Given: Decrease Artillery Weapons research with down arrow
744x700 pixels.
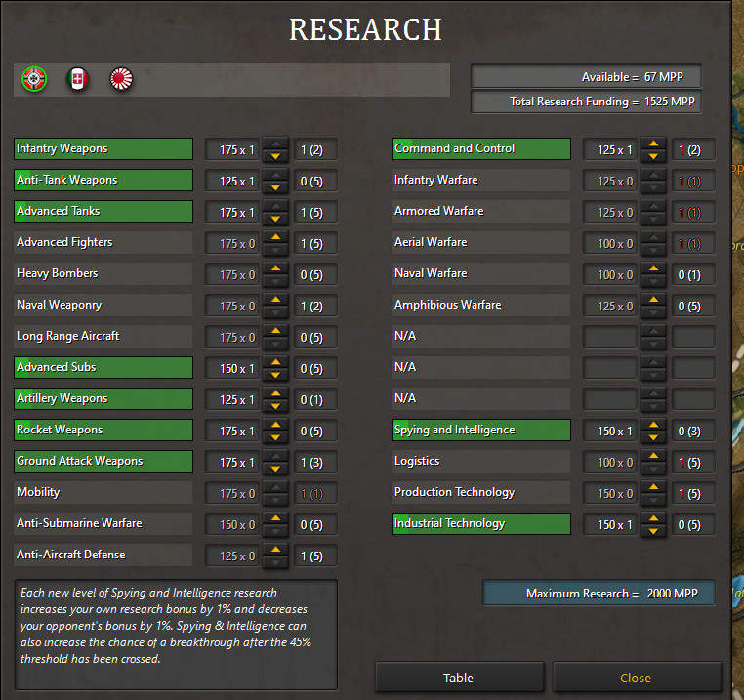Looking at the screenshot, I should click(x=275, y=406).
